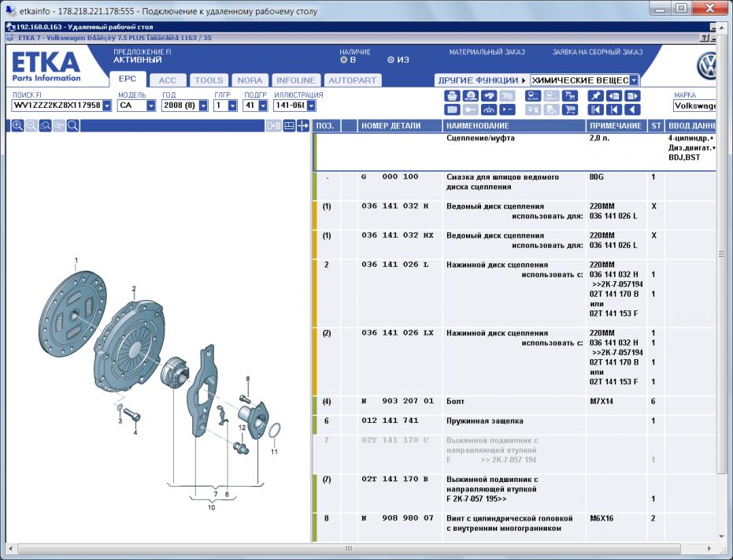Click the shopping cart icon
Screen dimensions: 733x560
click(569, 110)
